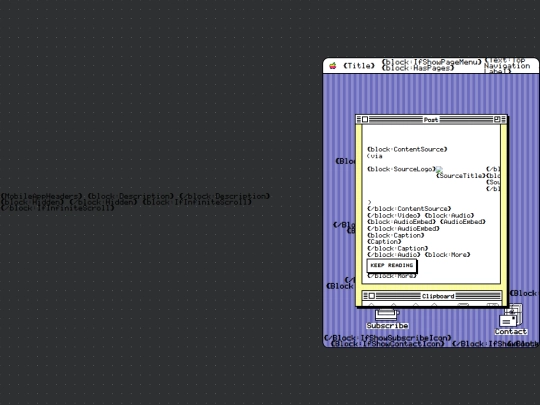
Task: Click the {/block:IfInfiniteScroll} text on left
Action: click(x=57, y=208)
